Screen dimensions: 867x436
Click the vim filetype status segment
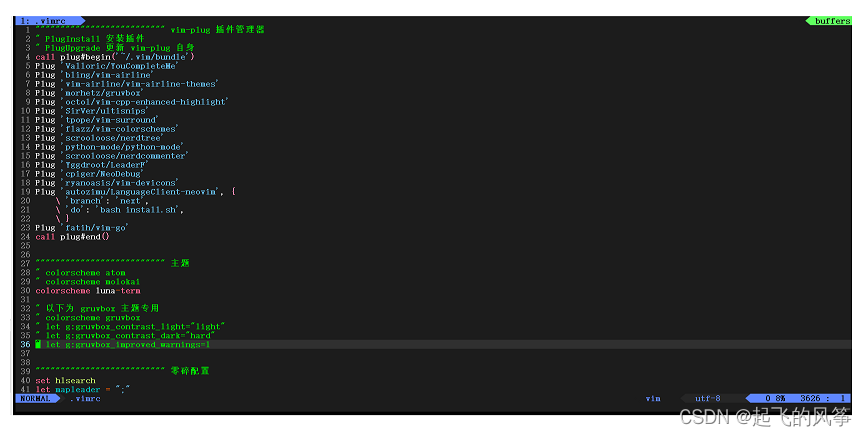point(653,398)
